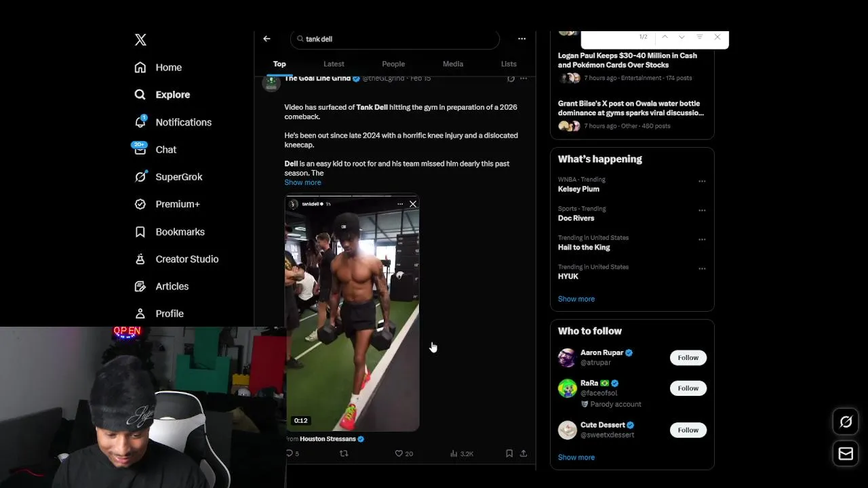Show more trends in What's happening
The image size is (868, 488).
576,299
